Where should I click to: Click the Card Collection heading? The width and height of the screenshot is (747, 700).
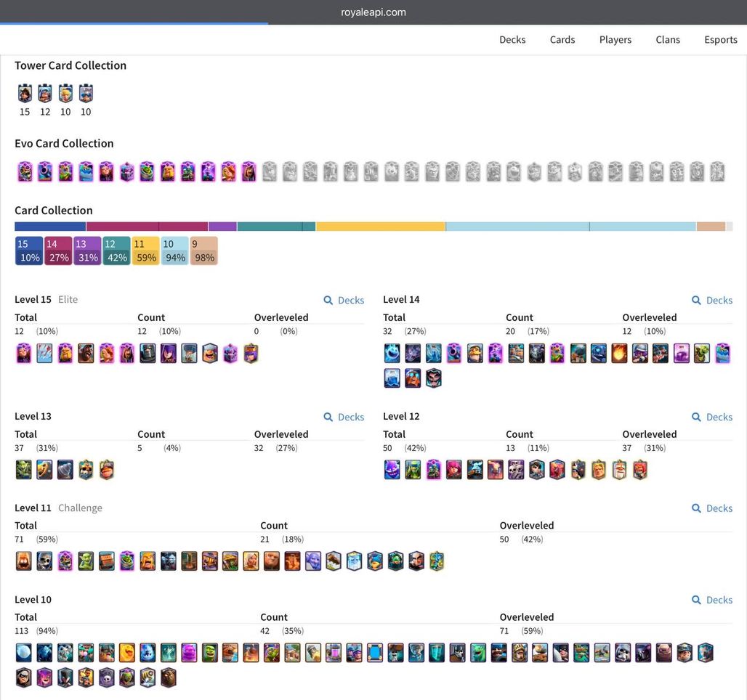tap(54, 211)
